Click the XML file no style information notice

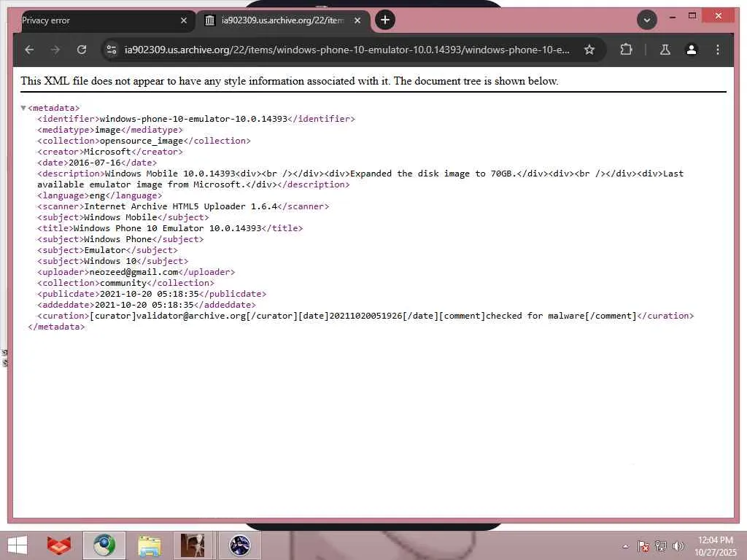(289, 81)
